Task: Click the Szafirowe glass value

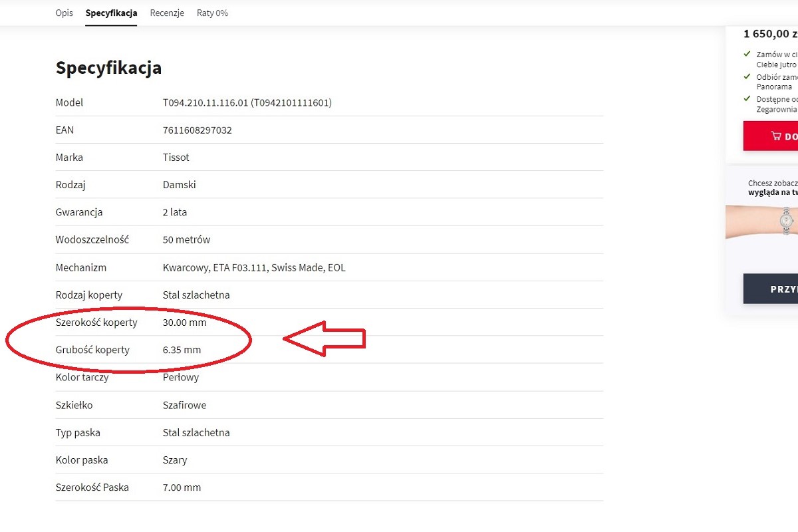Action: (x=185, y=405)
